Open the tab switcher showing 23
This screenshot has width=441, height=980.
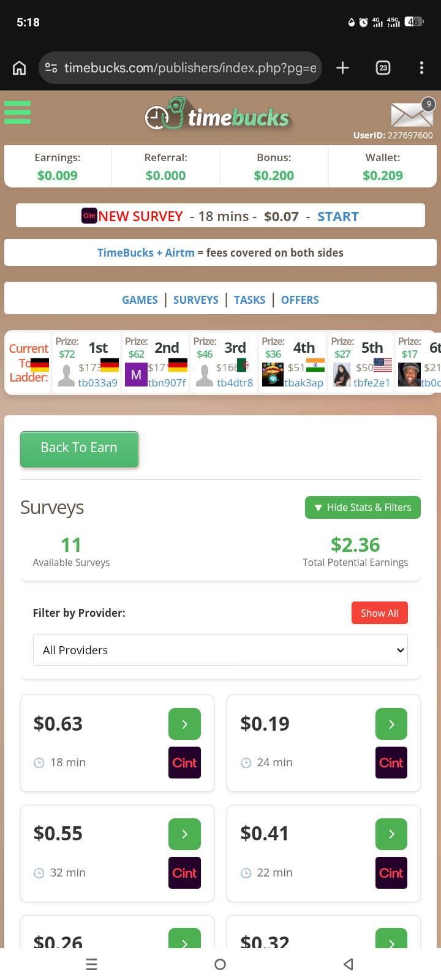[383, 68]
